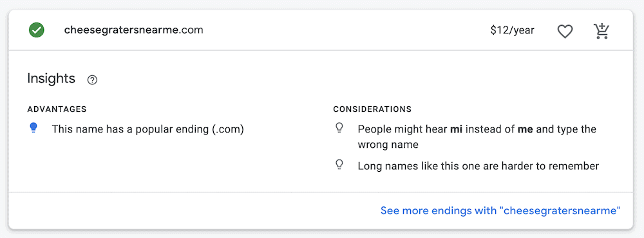Click the $12/year price label
644x238 pixels.
coord(512,31)
